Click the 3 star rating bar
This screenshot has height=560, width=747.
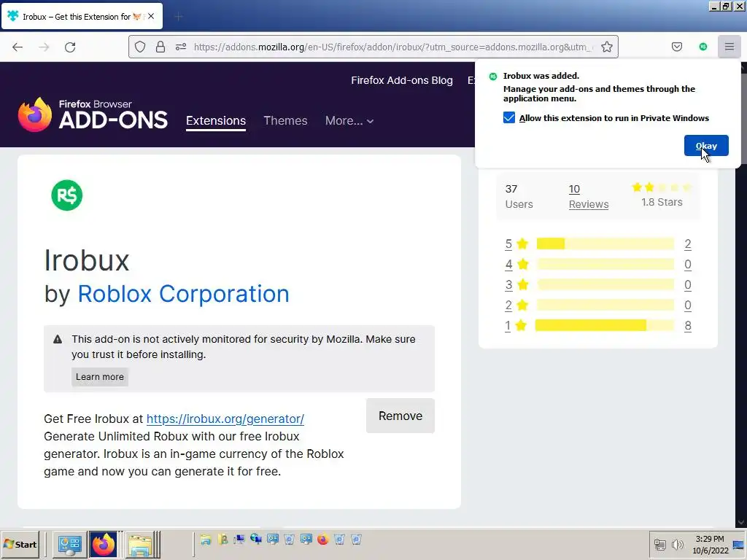tap(605, 285)
